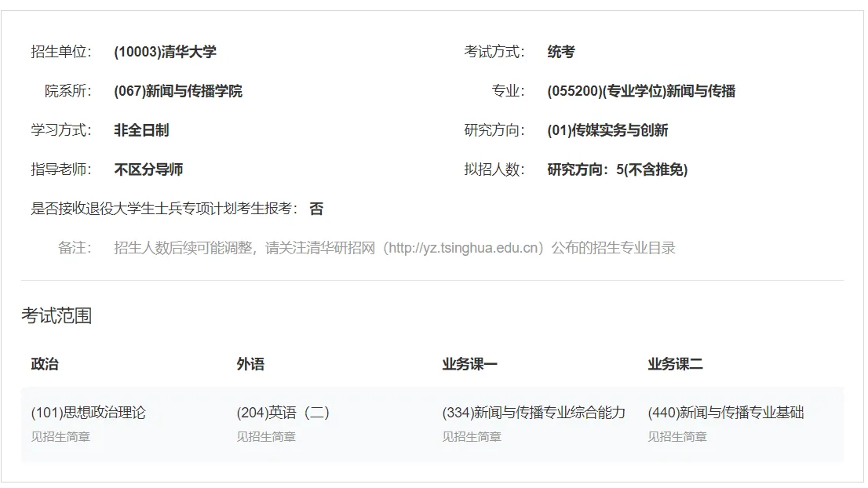868x488 pixels.
Task: Click the 业务课二 column header
Action: [x=676, y=364]
